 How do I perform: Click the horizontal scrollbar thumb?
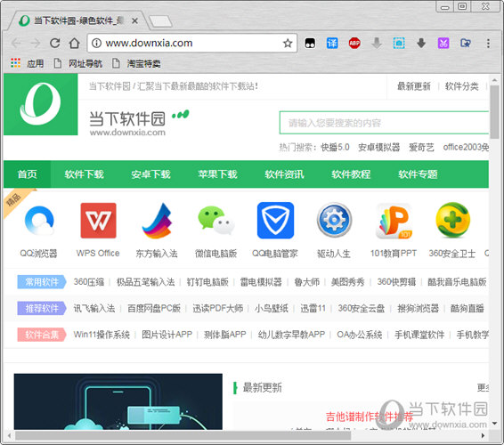click(183, 436)
